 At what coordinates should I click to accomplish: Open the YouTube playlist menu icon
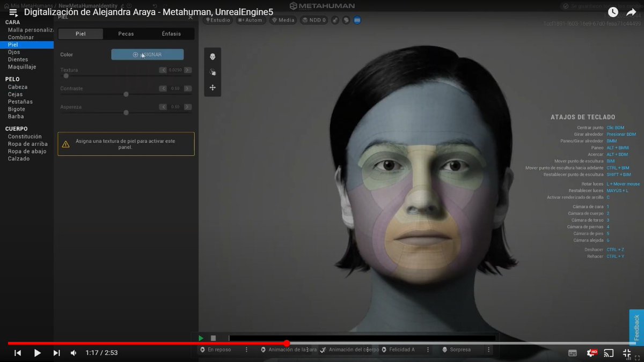tap(13, 12)
